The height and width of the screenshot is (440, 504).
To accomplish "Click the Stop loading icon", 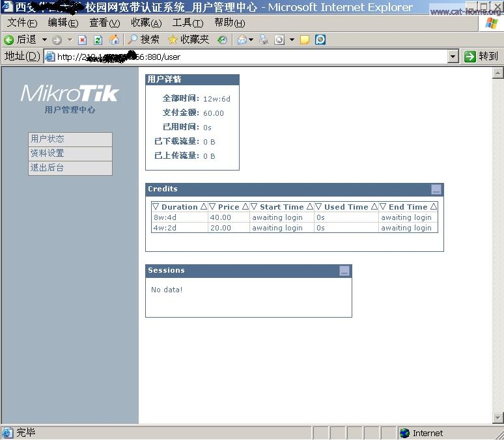I will pyautogui.click(x=83, y=40).
